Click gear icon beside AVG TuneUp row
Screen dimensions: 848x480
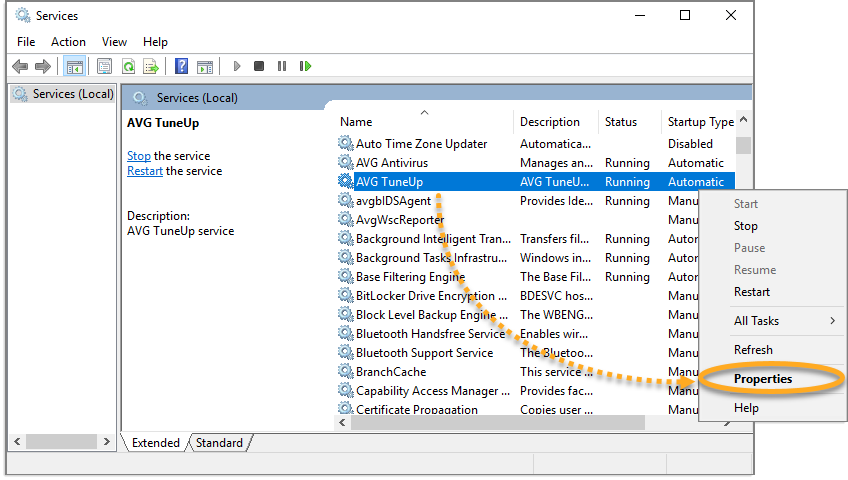346,181
